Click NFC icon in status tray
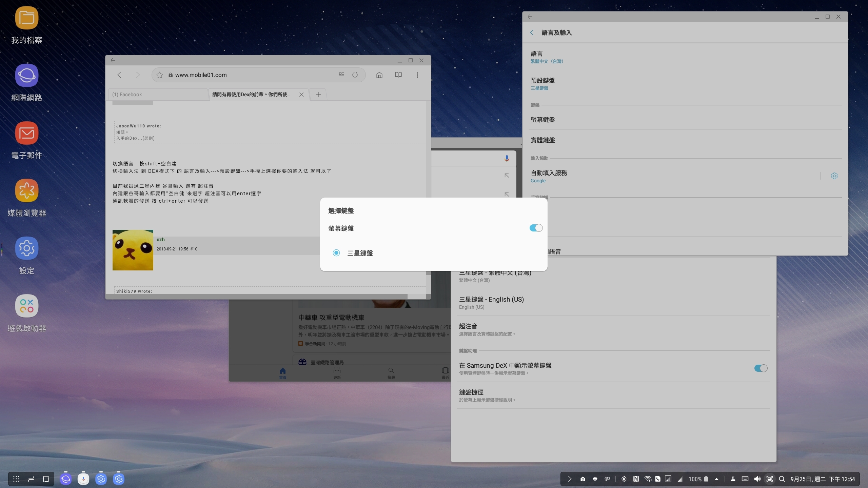This screenshot has width=868, height=488. [636, 479]
